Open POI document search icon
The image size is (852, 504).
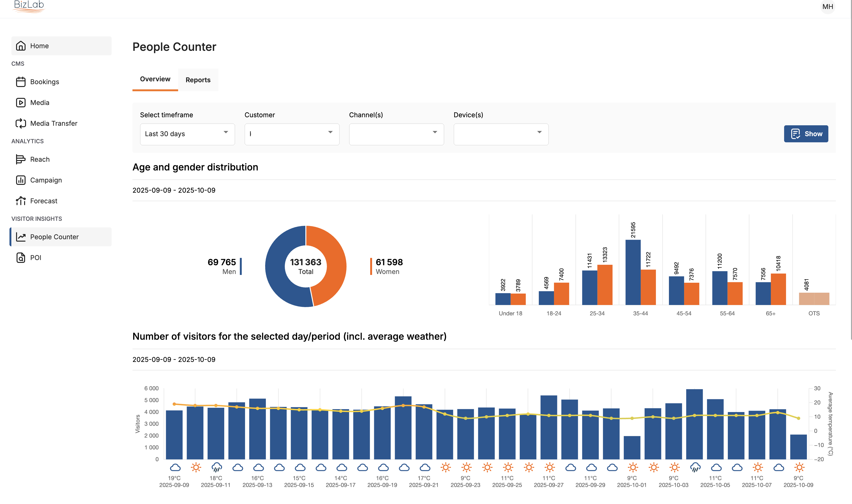coord(21,257)
